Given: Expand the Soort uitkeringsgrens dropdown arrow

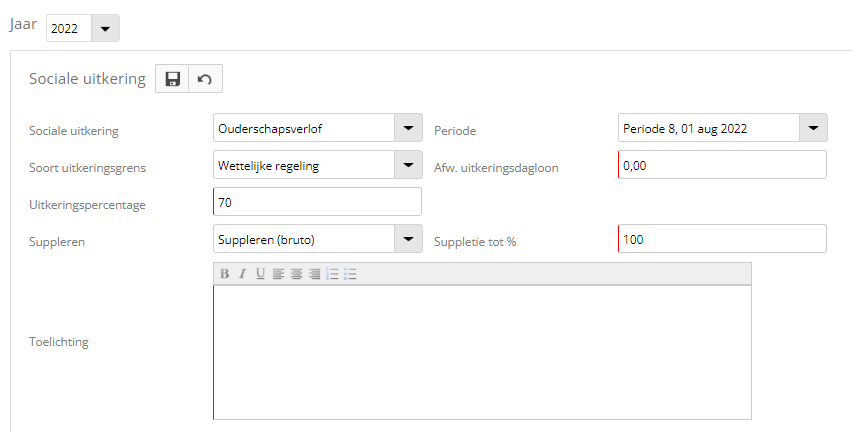Looking at the screenshot, I should pyautogui.click(x=408, y=165).
